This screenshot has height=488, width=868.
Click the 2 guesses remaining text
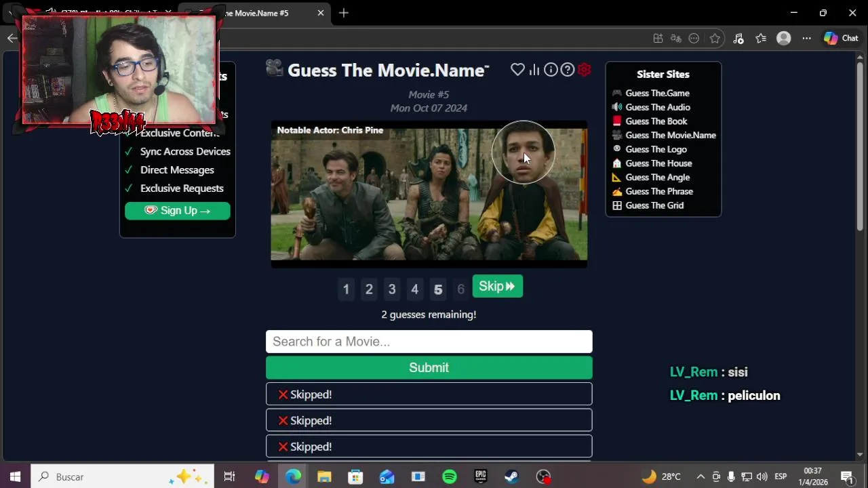[x=429, y=314]
